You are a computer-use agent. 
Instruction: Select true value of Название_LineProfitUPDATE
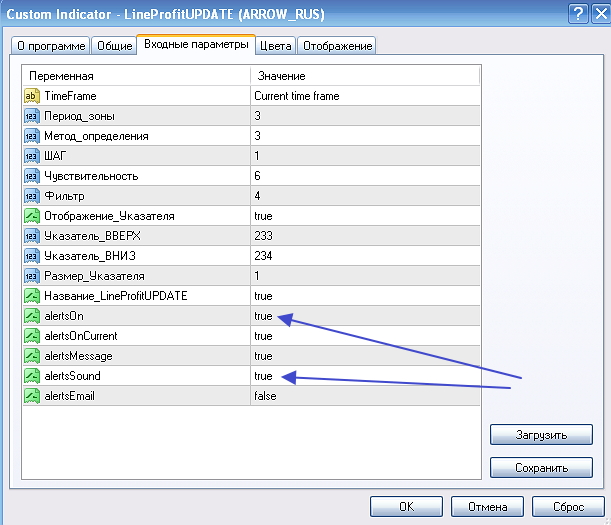(x=263, y=296)
